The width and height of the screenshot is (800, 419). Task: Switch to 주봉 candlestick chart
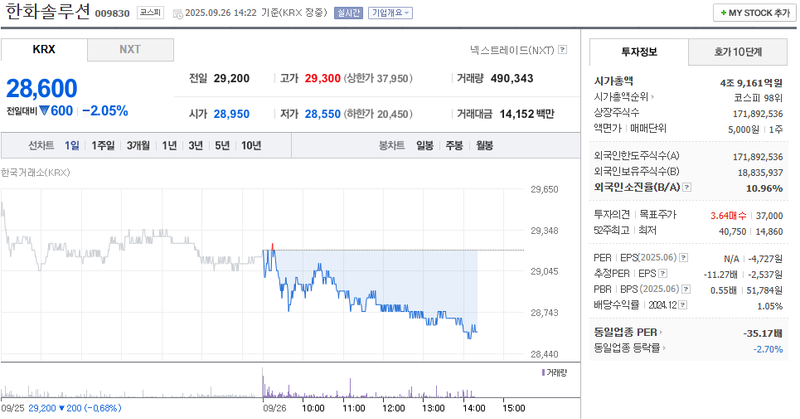pyautogui.click(x=454, y=145)
